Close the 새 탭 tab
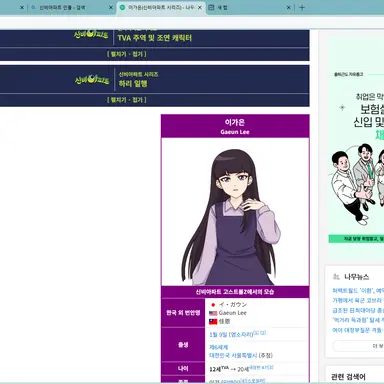Viewport: 384px width, 384px height. pos(289,7)
